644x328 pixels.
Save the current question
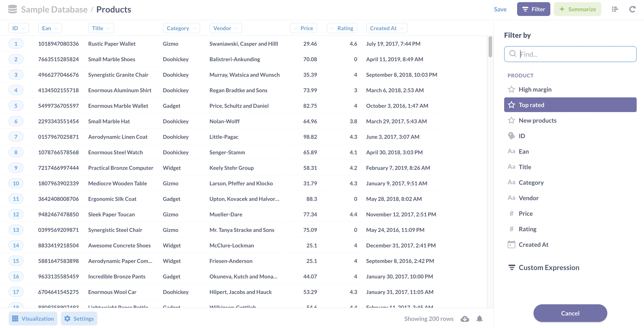point(500,9)
